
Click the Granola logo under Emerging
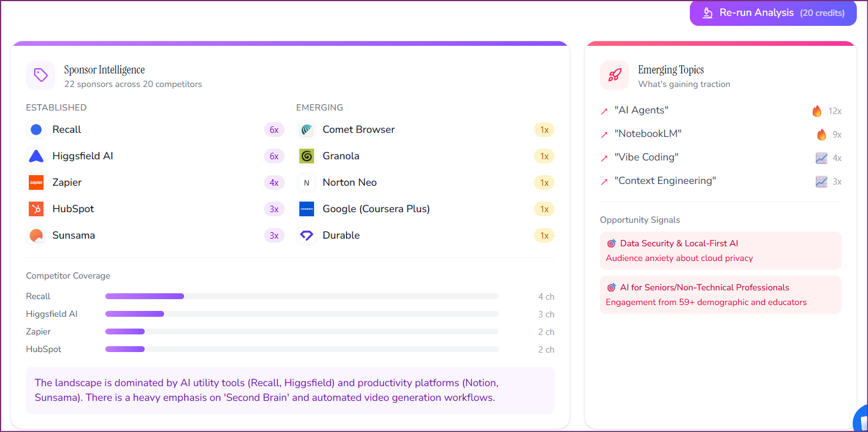click(306, 156)
